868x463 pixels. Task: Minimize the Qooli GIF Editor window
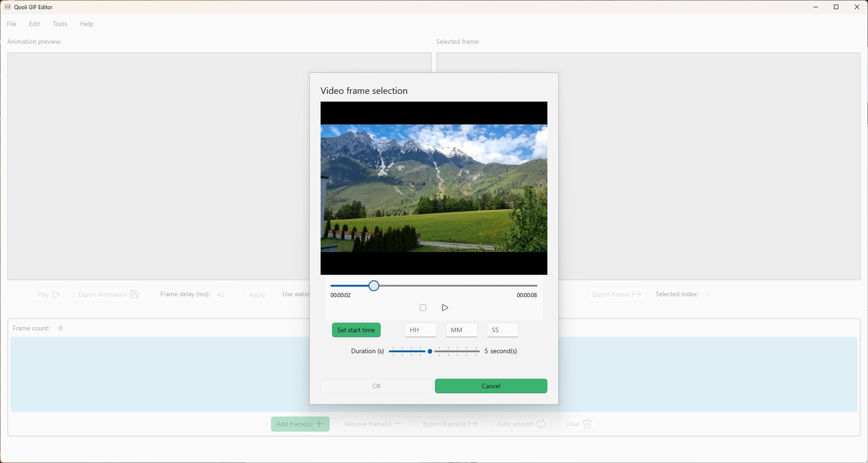816,7
